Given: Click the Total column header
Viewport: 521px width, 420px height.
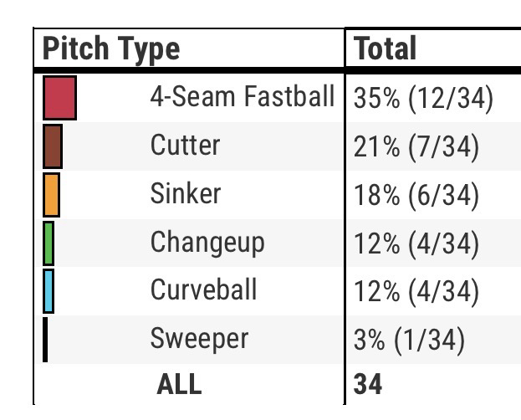Looking at the screenshot, I should tap(386, 49).
